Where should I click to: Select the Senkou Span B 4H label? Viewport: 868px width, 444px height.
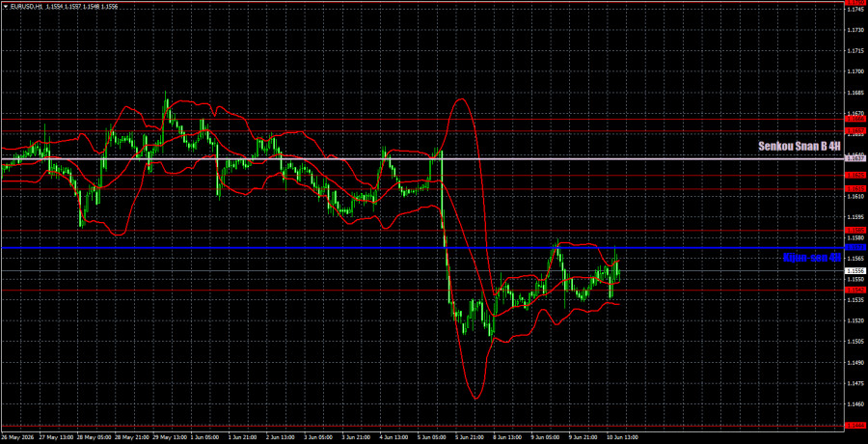pyautogui.click(x=800, y=147)
